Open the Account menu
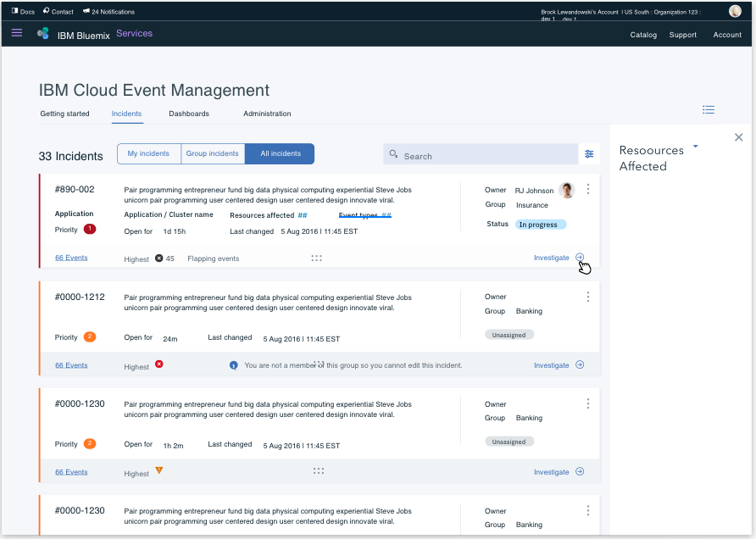756x539 pixels. (727, 35)
